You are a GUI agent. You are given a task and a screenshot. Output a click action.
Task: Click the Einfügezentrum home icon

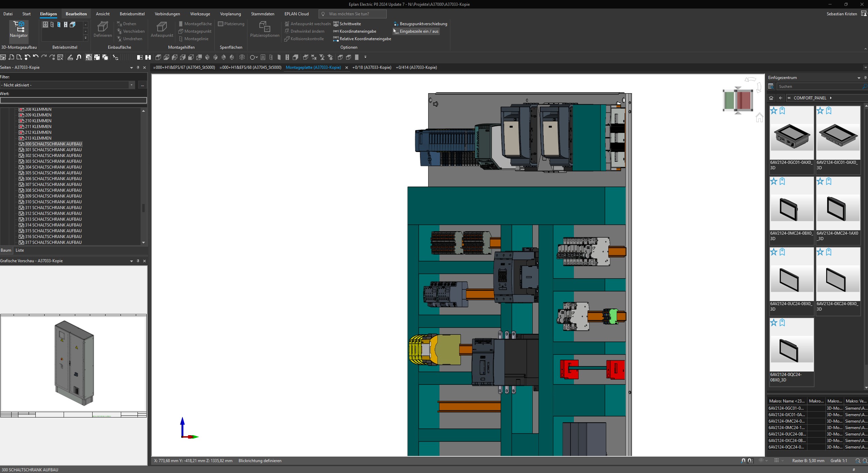pos(771,98)
